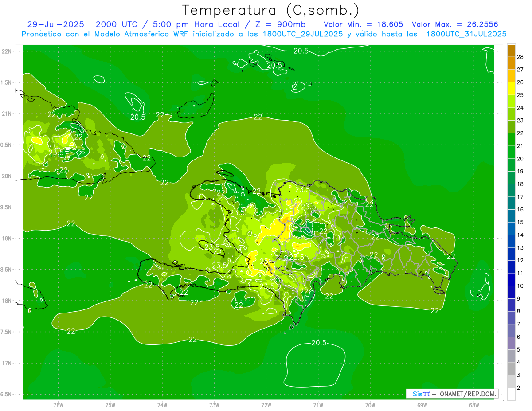Click the pressure level text "Z = 900mb"
The height and width of the screenshot is (411, 532).
(280, 24)
